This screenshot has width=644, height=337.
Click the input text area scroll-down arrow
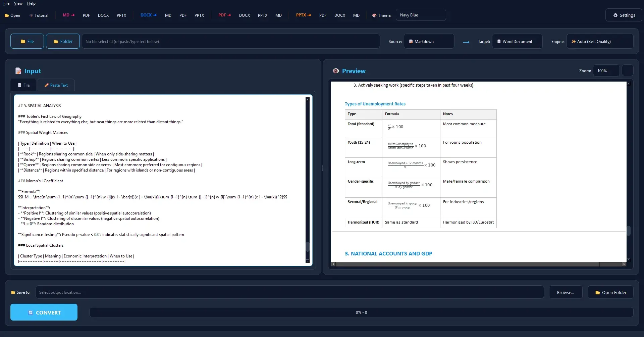308,261
